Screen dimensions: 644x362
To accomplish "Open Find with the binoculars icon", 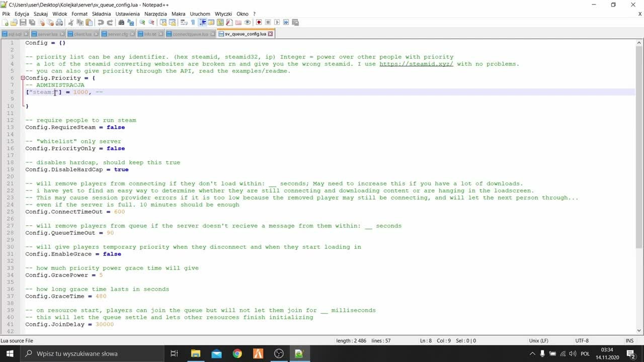I will tap(121, 22).
